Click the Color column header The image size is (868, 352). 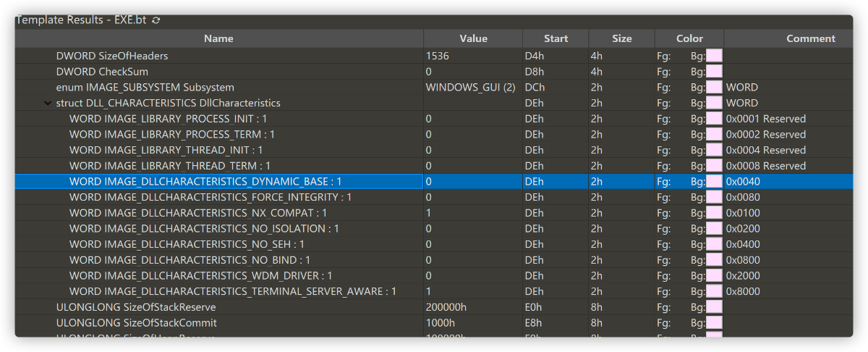pyautogui.click(x=689, y=38)
